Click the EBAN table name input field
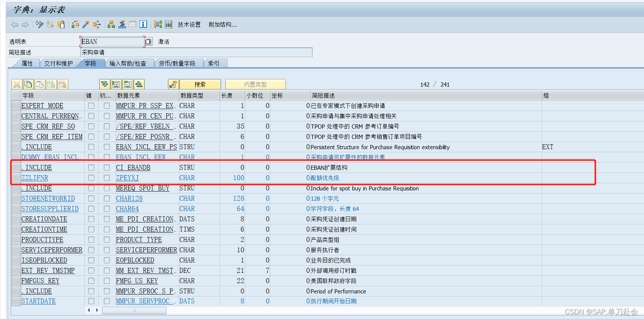644x319 pixels. (x=112, y=42)
